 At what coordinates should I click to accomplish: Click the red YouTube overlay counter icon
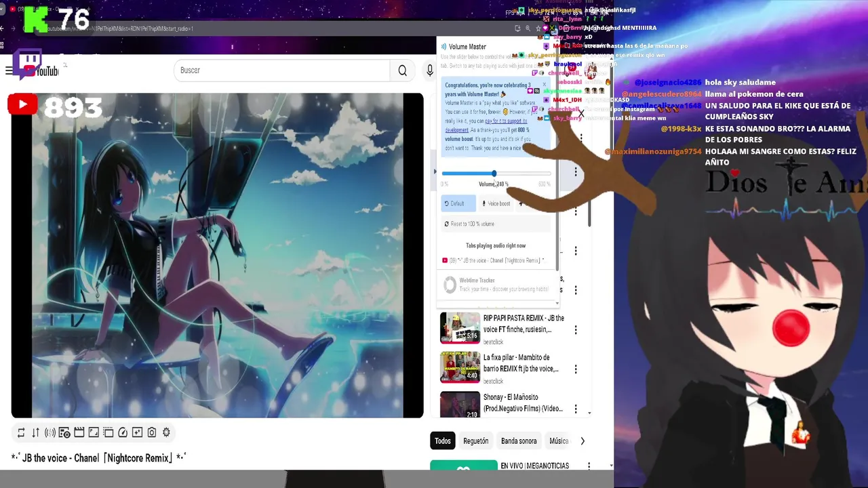22,104
